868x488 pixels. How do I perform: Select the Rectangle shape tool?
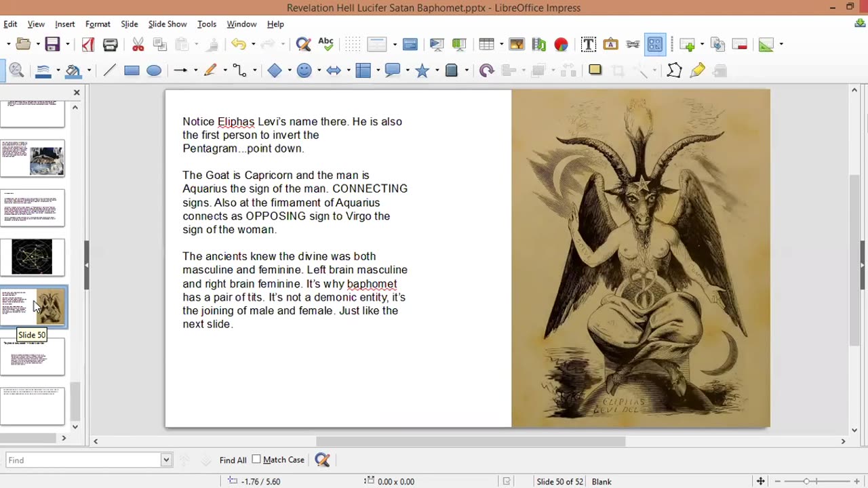coord(132,70)
